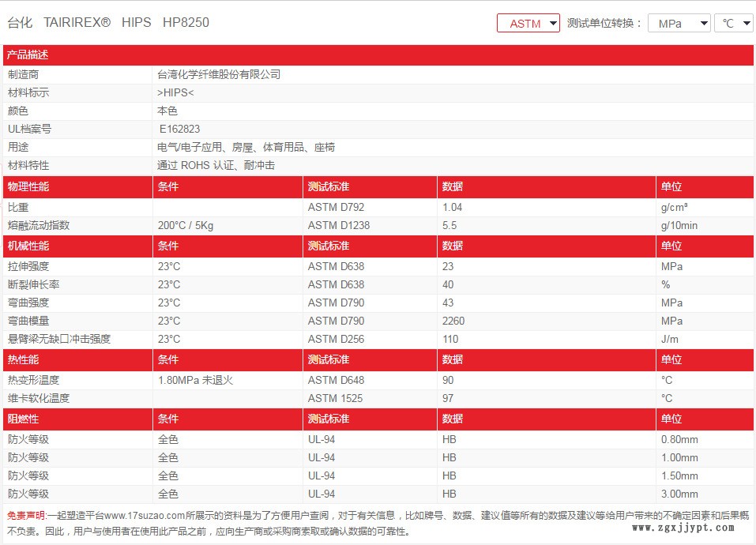Select UL file number "E162823"
The height and width of the screenshot is (545, 756).
pos(179,130)
